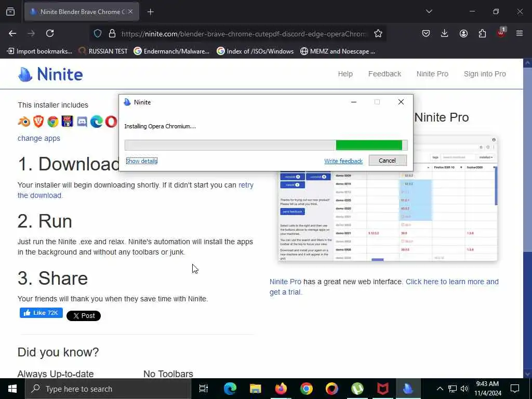532x399 pixels.
Task: Open the tracking protection shield icon
Action: (x=98, y=33)
